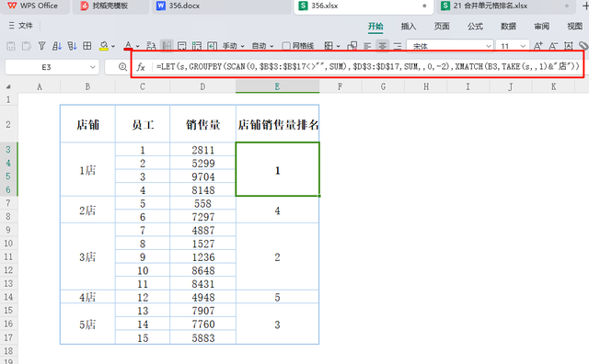Viewport: 589px width, 364px height.
Task: Switch to 356.docx document tab
Action: click(x=179, y=6)
